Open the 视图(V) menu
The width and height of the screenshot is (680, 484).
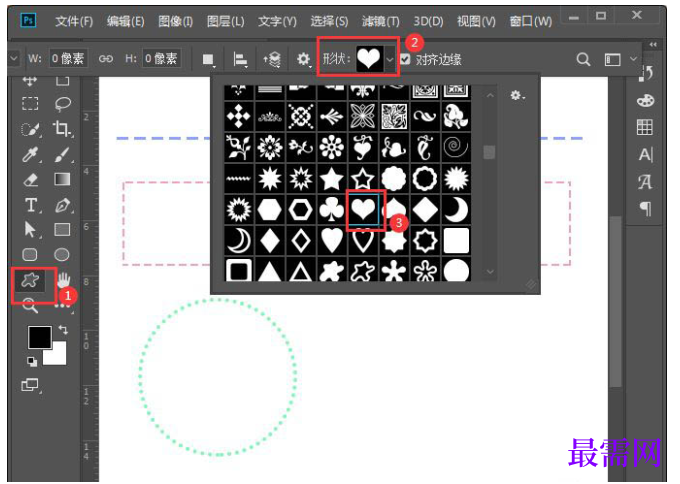[476, 21]
